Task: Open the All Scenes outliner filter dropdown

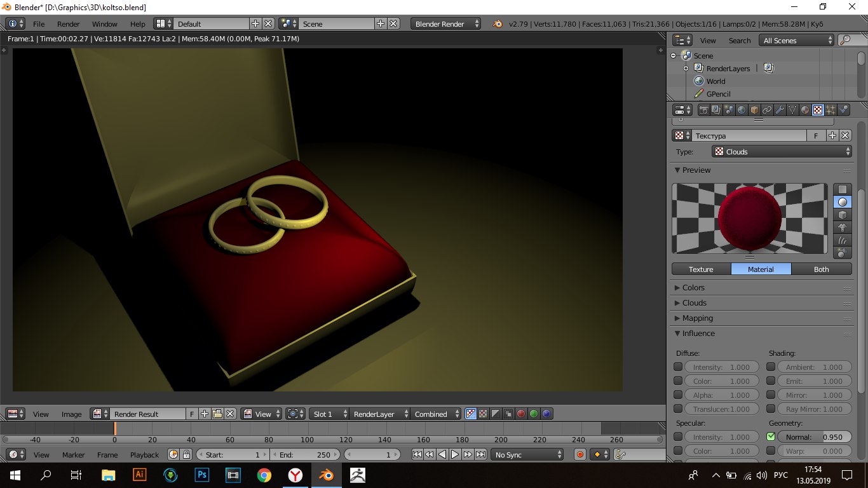Action: pos(797,40)
